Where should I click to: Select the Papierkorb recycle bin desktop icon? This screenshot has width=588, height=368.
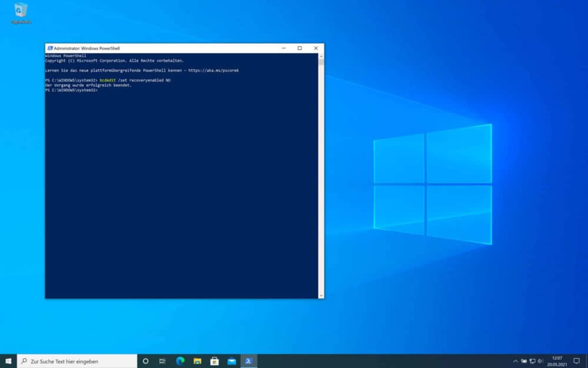point(21,14)
